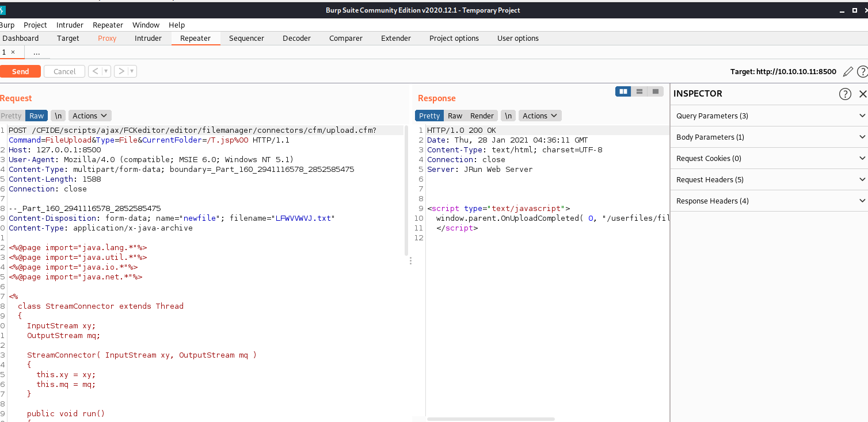
Task: Open history dropdown beside forward arrow
Action: (x=132, y=71)
